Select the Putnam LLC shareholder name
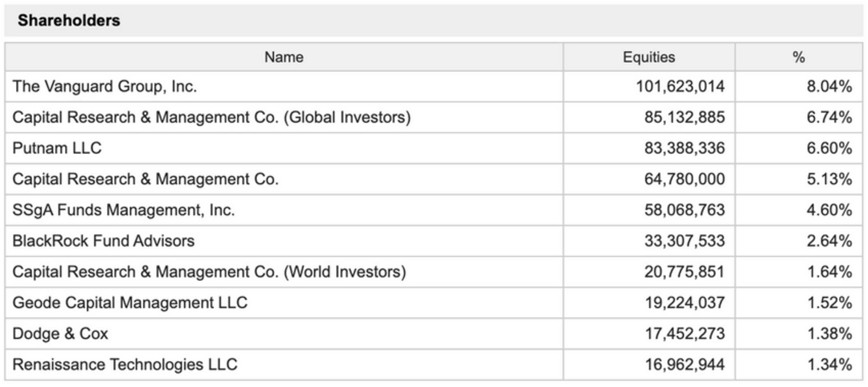Viewport: 868px width, 387px height. pos(57,148)
